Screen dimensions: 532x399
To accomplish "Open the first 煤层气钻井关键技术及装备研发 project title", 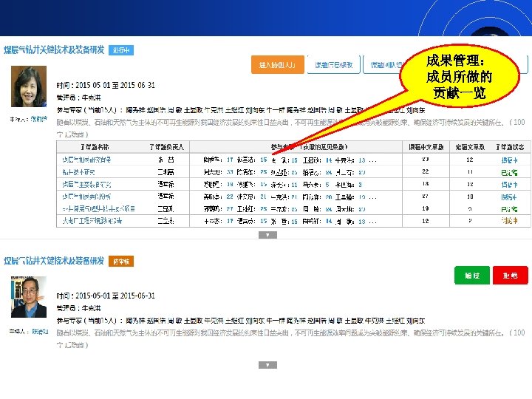I will 54,50.
